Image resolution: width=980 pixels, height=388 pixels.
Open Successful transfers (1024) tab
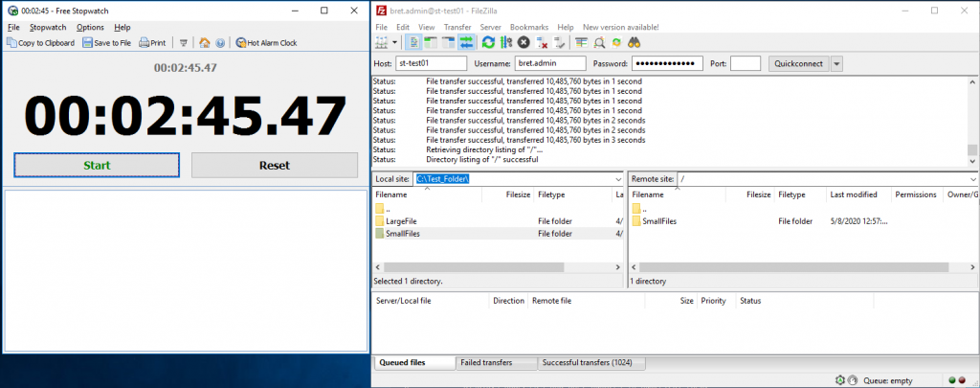coord(591,362)
